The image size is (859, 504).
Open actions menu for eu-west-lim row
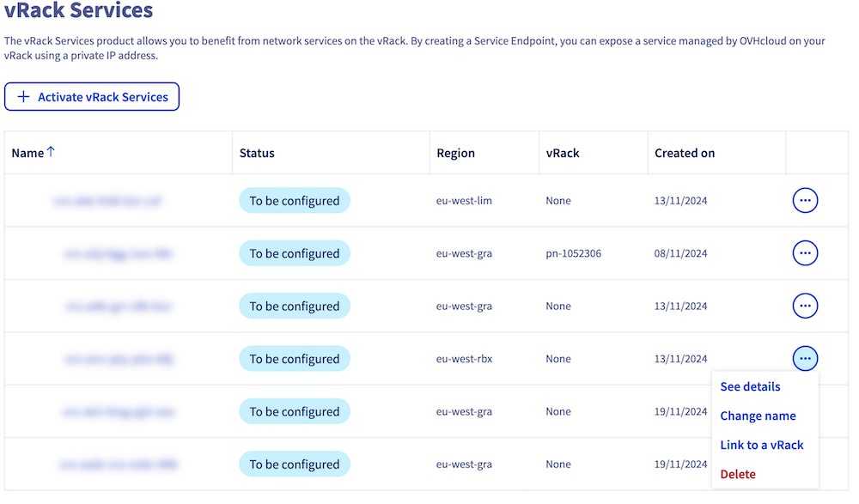[804, 201]
